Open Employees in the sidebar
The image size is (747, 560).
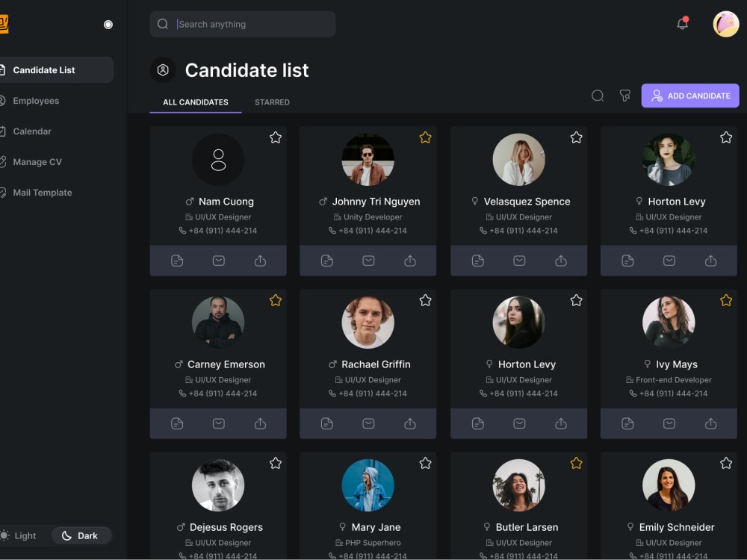(x=36, y=101)
